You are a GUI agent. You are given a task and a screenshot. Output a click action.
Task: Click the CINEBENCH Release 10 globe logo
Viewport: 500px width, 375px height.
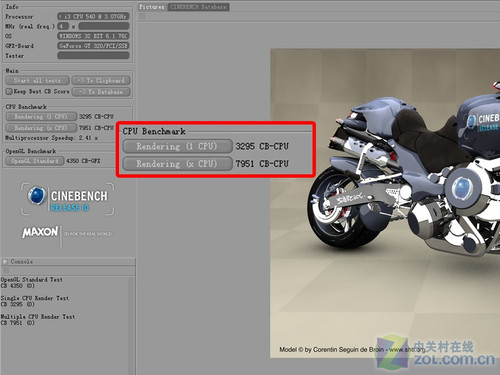click(37, 196)
